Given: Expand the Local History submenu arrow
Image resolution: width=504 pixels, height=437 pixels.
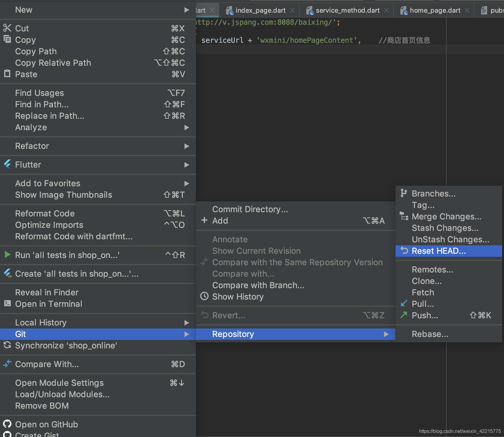Looking at the screenshot, I should coord(187,323).
